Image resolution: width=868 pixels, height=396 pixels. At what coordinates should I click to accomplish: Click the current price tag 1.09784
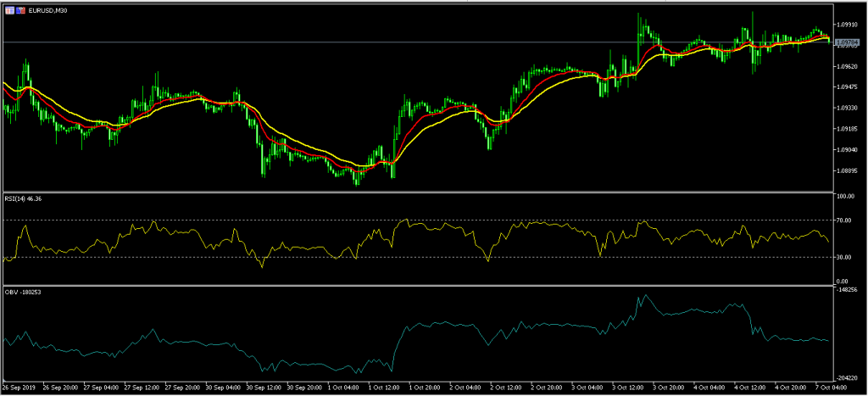click(x=848, y=42)
